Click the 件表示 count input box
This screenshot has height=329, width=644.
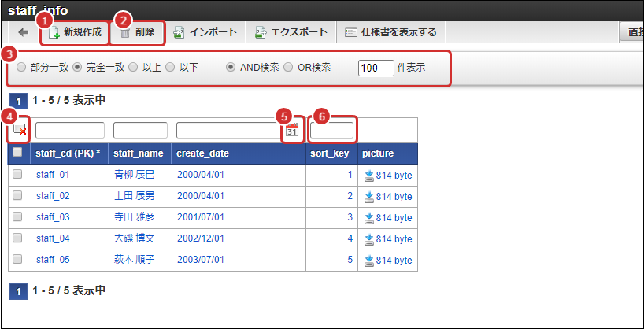pos(376,68)
